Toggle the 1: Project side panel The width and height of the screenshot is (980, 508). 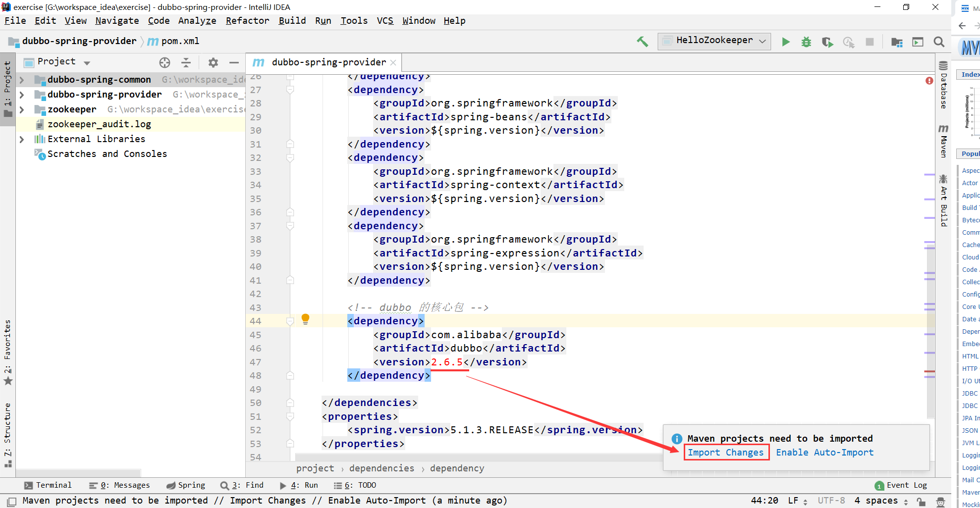coord(7,89)
